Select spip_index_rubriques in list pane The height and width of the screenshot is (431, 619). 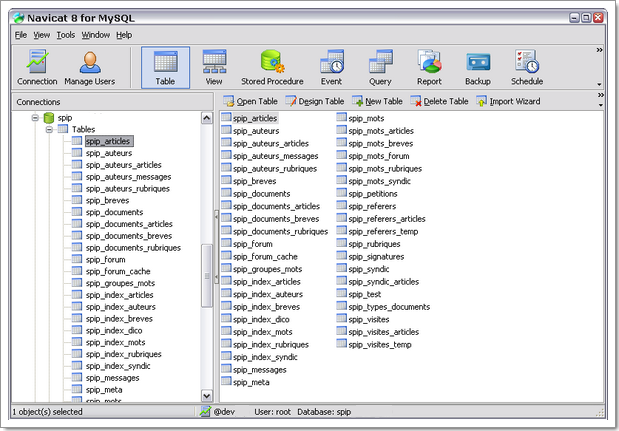271,345
